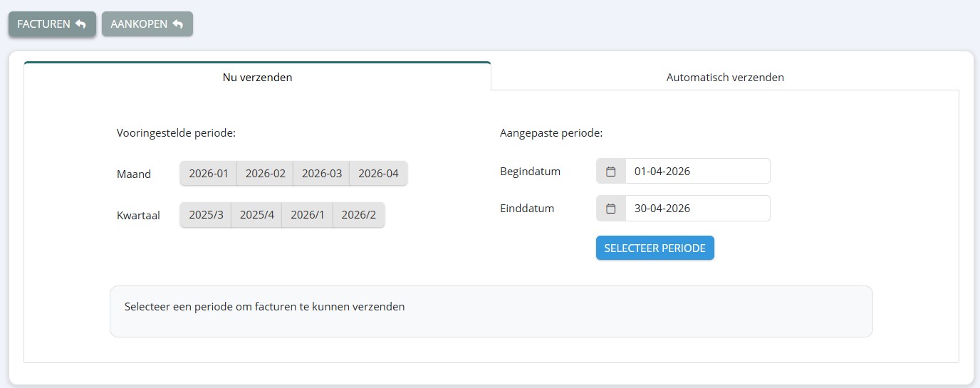This screenshot has width=980, height=388.
Task: Select month 2026-04
Action: [x=379, y=173]
